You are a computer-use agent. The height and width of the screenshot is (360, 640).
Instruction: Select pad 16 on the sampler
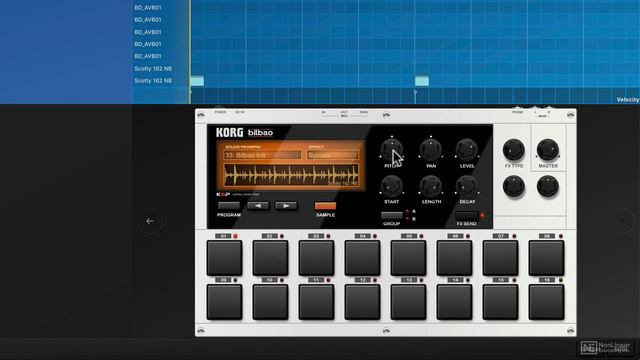pyautogui.click(x=547, y=302)
